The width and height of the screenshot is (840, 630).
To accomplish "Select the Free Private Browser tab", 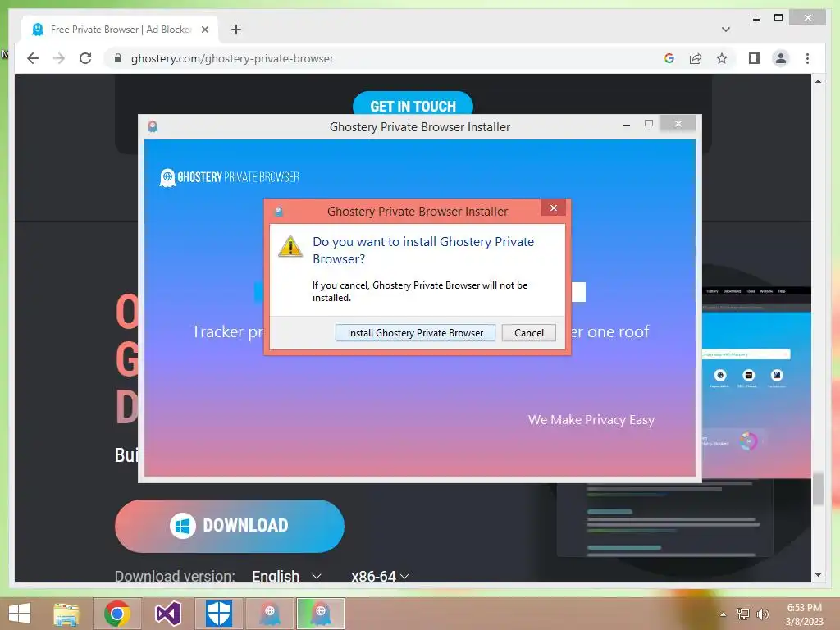I will pyautogui.click(x=121, y=30).
